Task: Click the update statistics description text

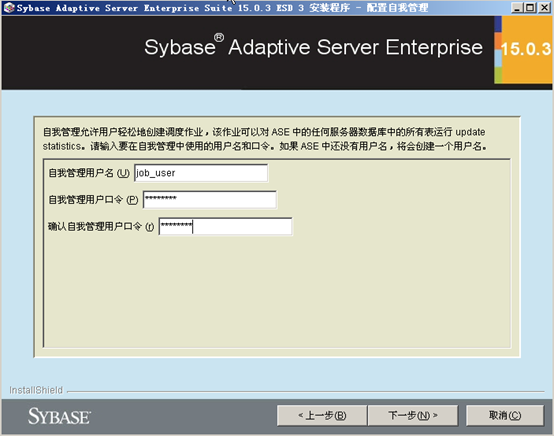Action: coord(264,139)
